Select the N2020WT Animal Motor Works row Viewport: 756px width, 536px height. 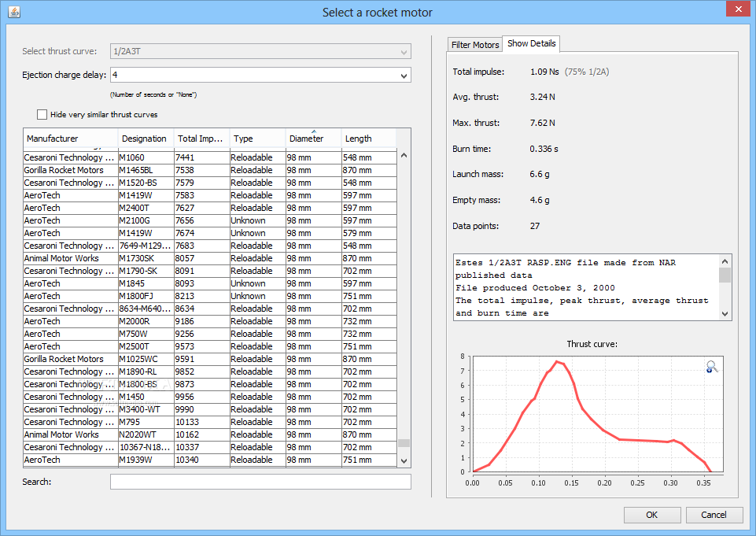[x=210, y=434]
